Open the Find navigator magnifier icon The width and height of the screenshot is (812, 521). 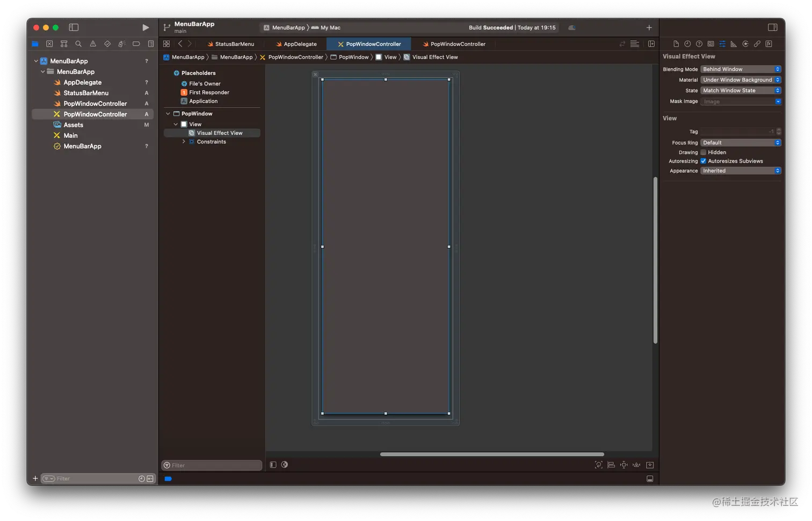tap(78, 44)
